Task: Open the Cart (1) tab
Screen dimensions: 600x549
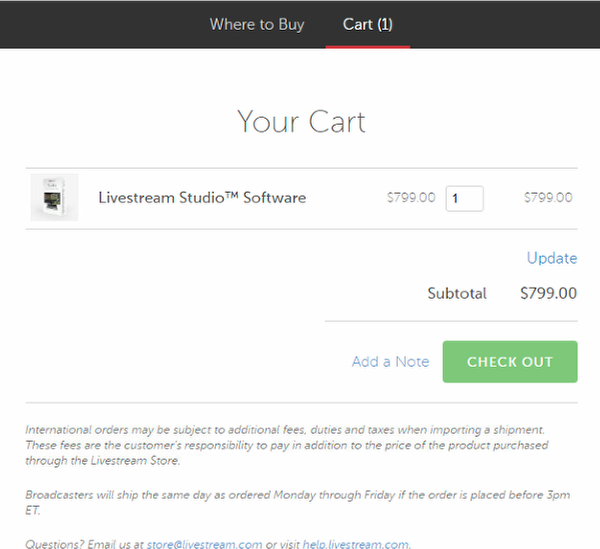Action: click(x=367, y=25)
